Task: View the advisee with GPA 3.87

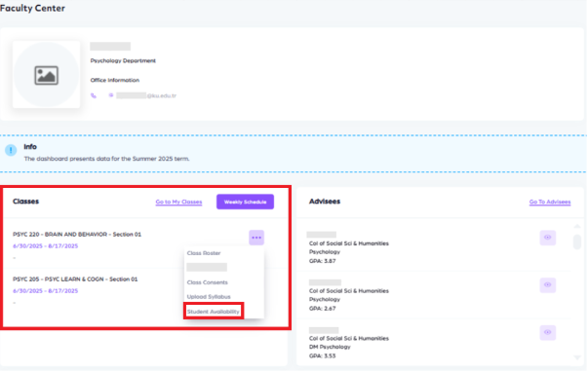Action: coord(547,238)
